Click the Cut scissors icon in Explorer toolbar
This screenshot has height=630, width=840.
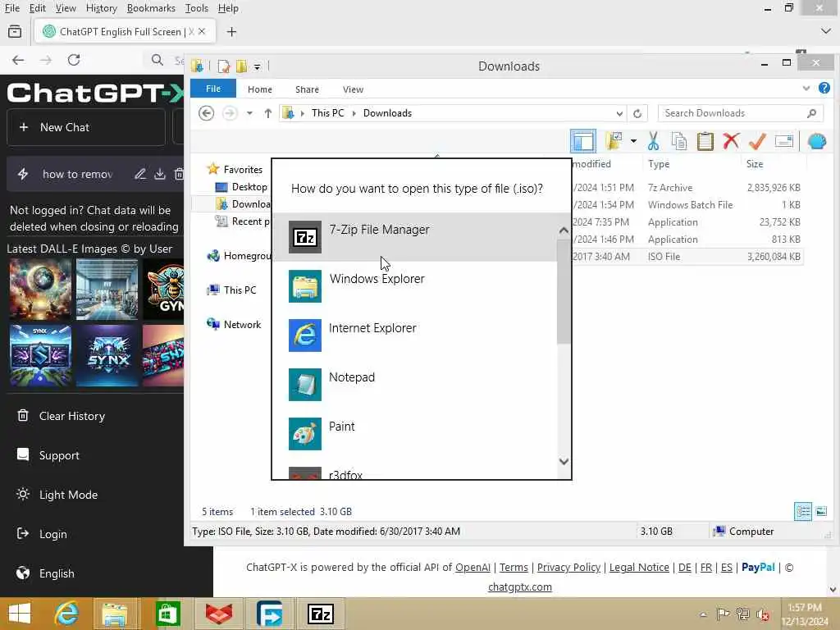[653, 141]
